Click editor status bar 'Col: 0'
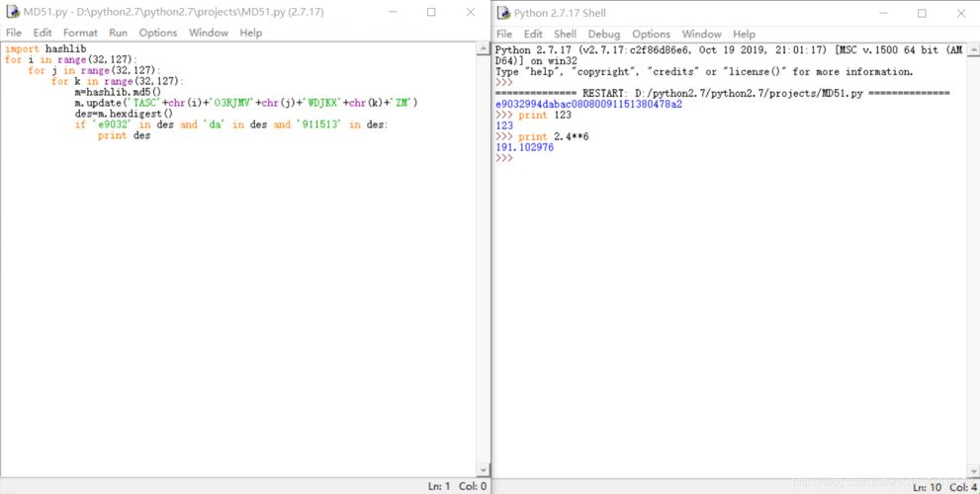The image size is (980, 494). click(473, 486)
